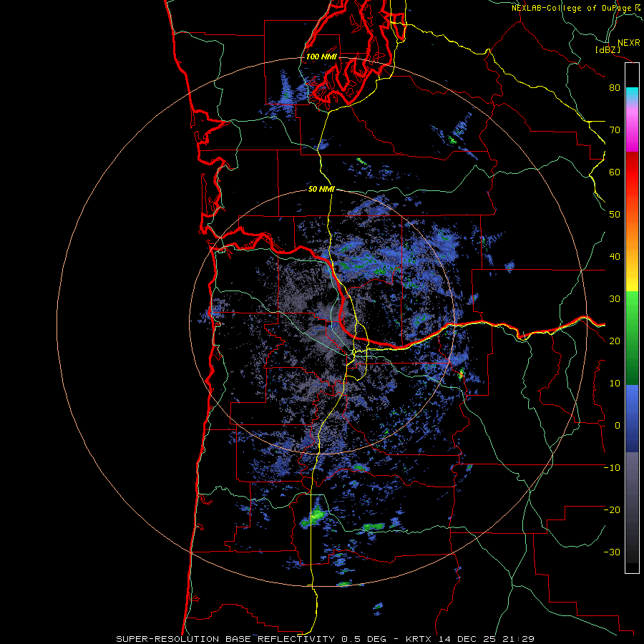
Task: Click the -20 value on the dBZ scale
Action: pyautogui.click(x=612, y=510)
